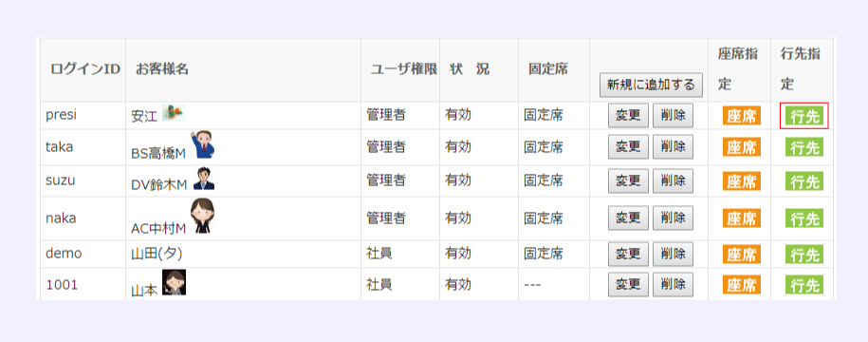Click green 行先 button for 1001

[804, 285]
